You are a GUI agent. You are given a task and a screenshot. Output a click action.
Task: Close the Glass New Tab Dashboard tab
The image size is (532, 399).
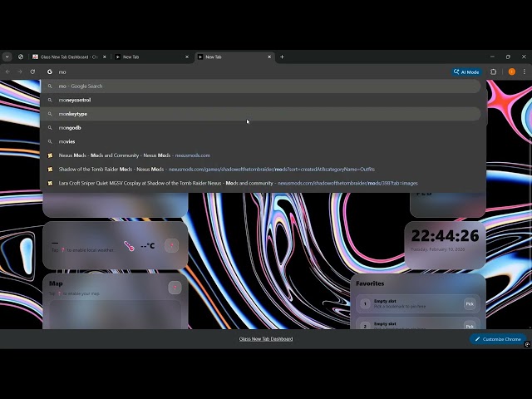[x=105, y=57]
